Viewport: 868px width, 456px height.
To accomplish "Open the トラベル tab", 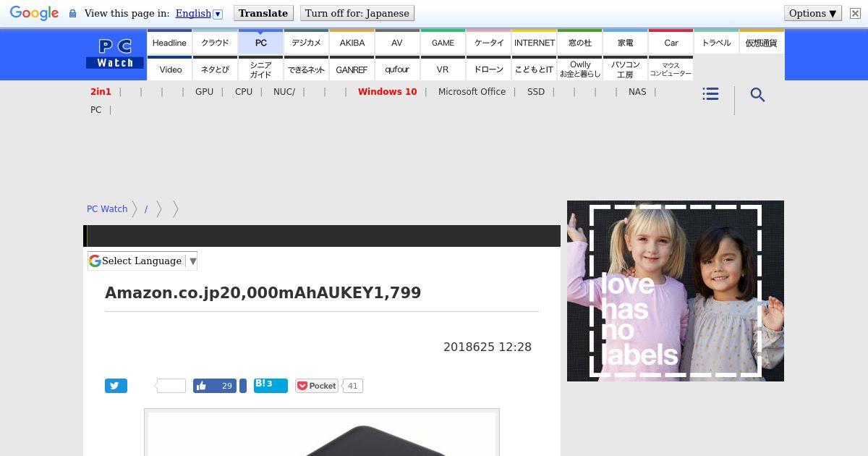I will tap(716, 42).
